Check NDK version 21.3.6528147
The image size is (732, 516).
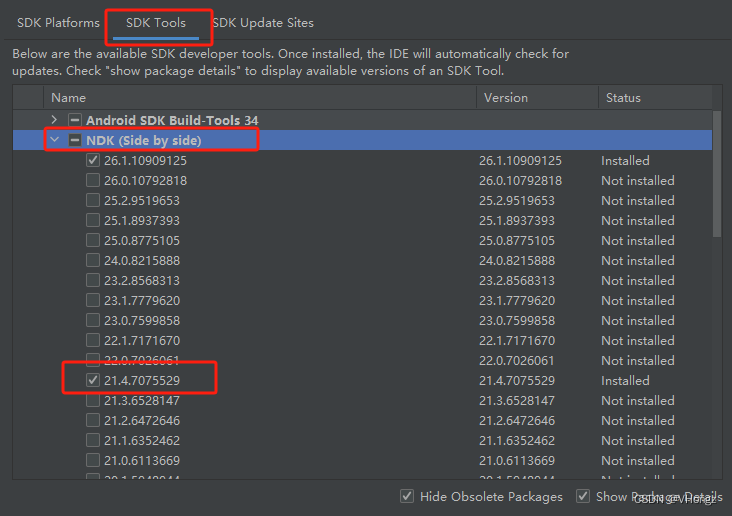point(93,400)
